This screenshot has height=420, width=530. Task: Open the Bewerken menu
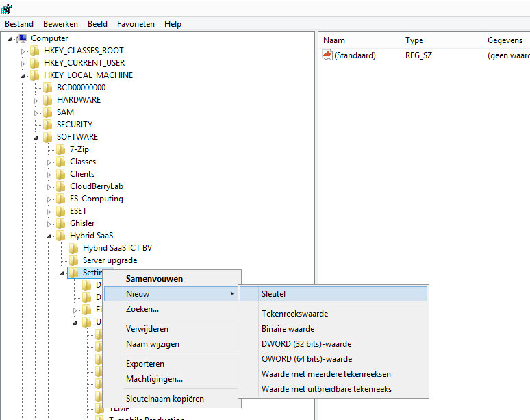(59, 24)
